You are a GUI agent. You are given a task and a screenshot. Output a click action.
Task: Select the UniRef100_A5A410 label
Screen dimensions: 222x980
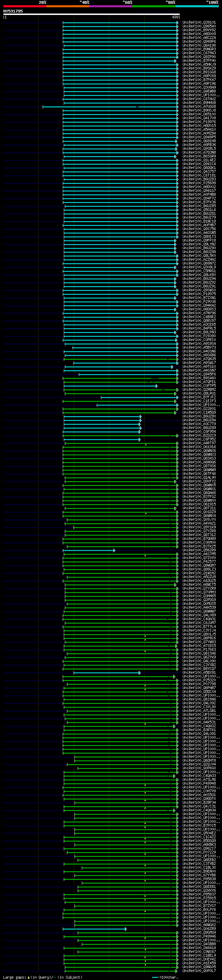coord(199,129)
